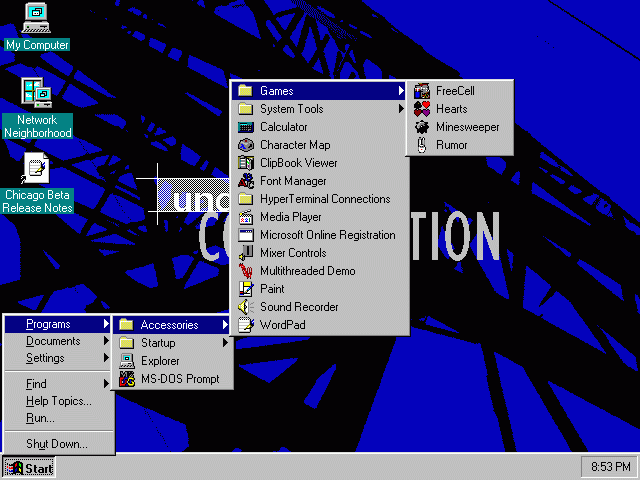Select Run... from the Start menu
This screenshot has width=640, height=480.
[x=59, y=418]
